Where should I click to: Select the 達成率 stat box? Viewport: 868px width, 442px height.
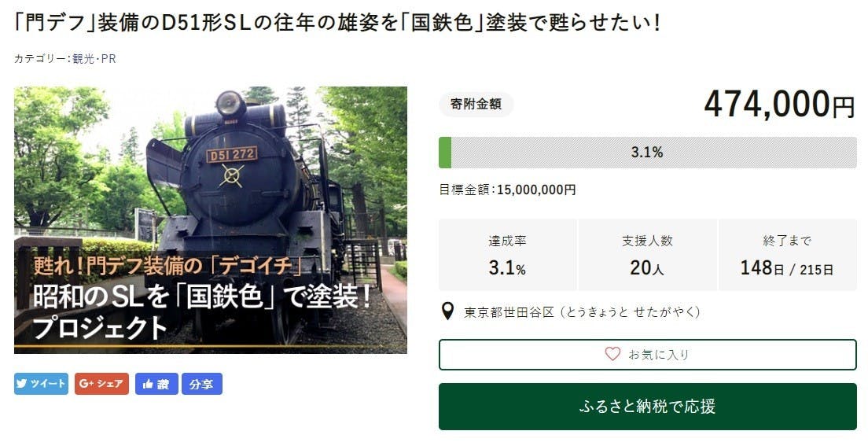point(507,256)
